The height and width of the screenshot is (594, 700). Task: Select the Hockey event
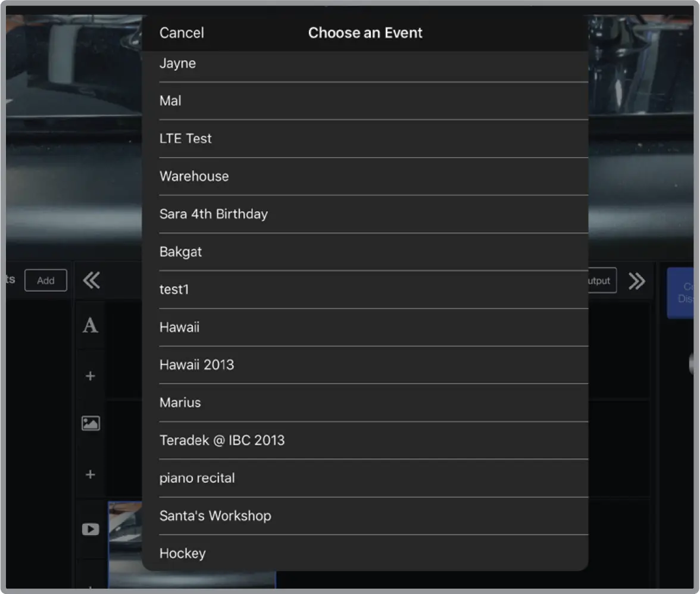365,553
